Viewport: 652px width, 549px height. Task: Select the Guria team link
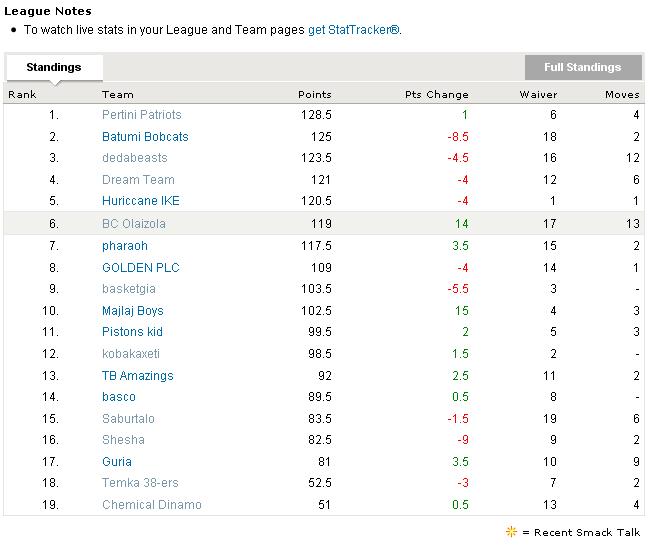click(x=116, y=462)
